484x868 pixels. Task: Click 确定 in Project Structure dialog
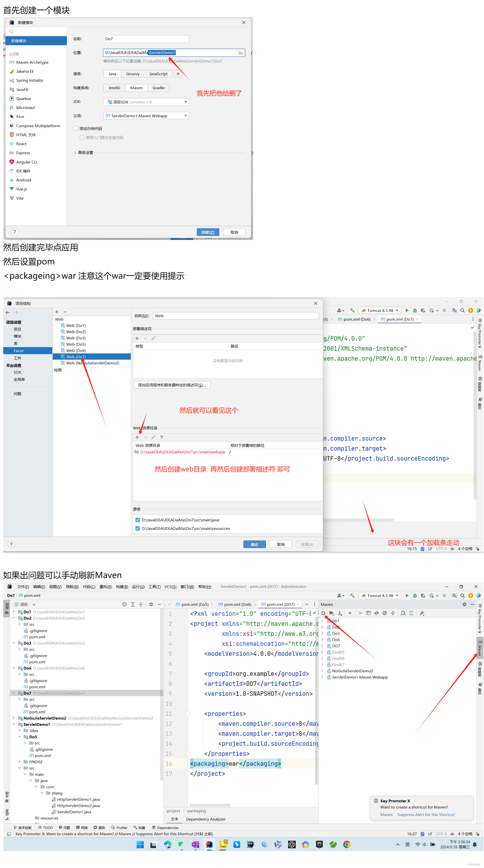click(x=254, y=545)
